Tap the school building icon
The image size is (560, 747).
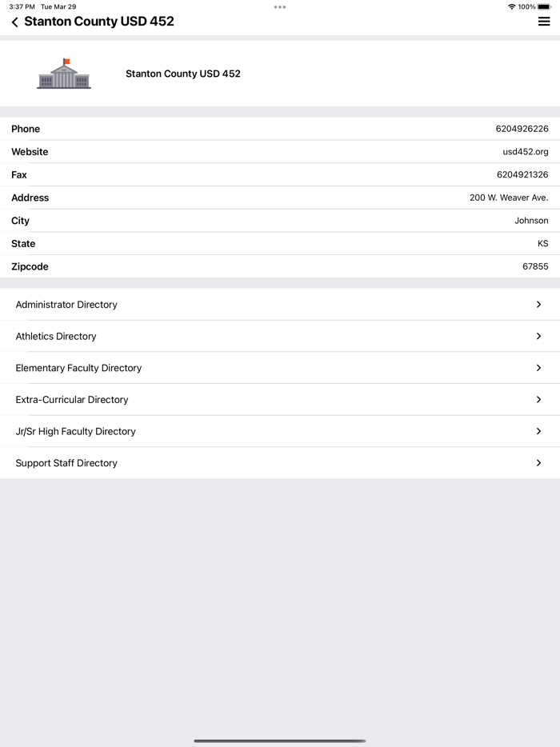[x=64, y=74]
